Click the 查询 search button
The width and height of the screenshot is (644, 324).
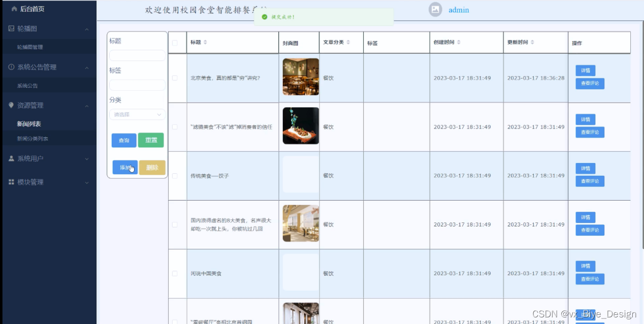[x=124, y=140]
